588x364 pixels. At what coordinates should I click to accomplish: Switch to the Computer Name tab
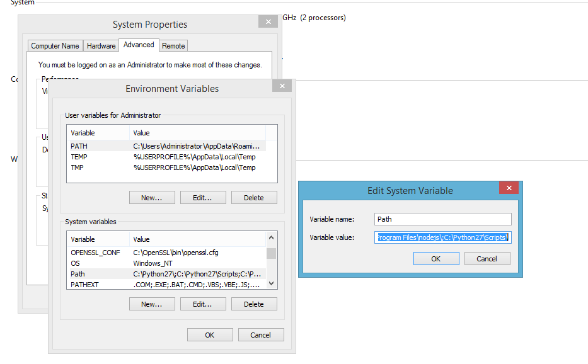(x=55, y=46)
